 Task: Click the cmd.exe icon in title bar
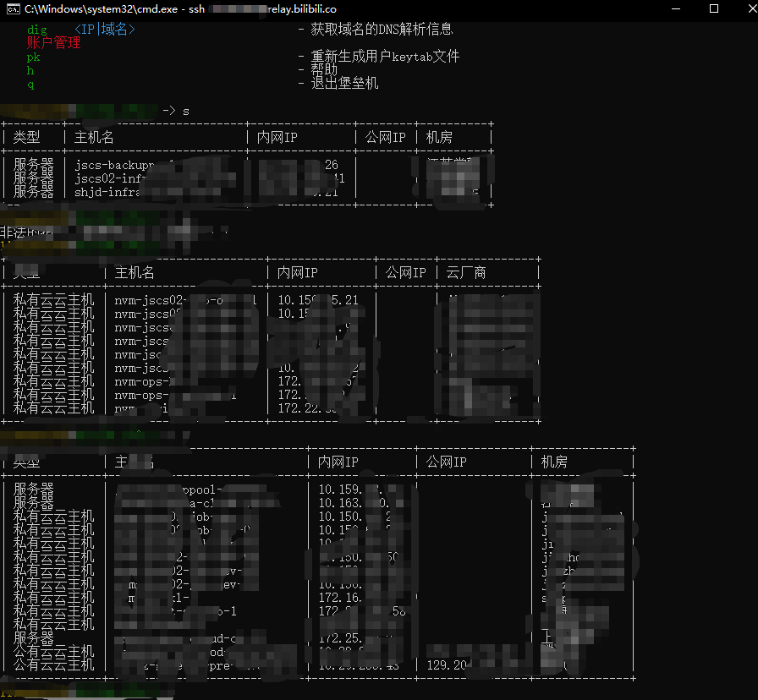pos(14,8)
